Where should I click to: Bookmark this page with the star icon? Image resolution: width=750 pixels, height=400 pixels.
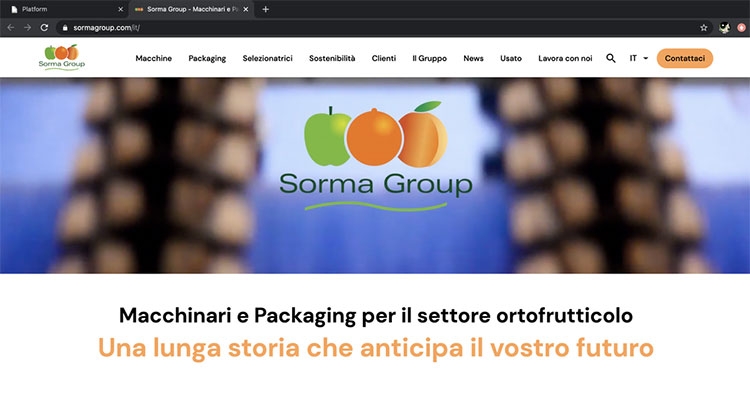tap(704, 28)
